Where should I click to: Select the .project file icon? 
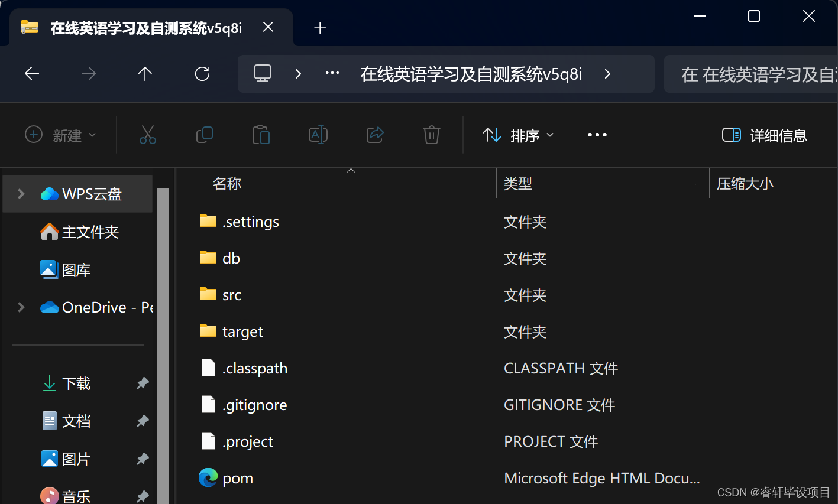tap(208, 441)
